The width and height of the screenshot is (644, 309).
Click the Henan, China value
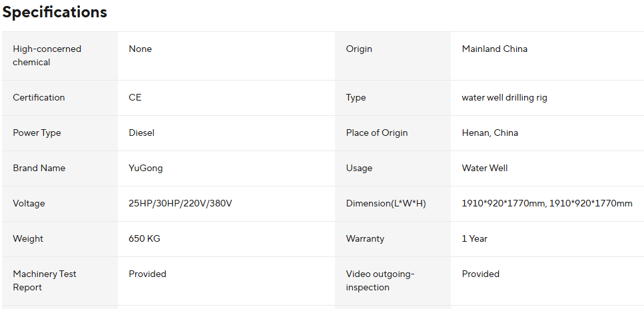click(489, 133)
